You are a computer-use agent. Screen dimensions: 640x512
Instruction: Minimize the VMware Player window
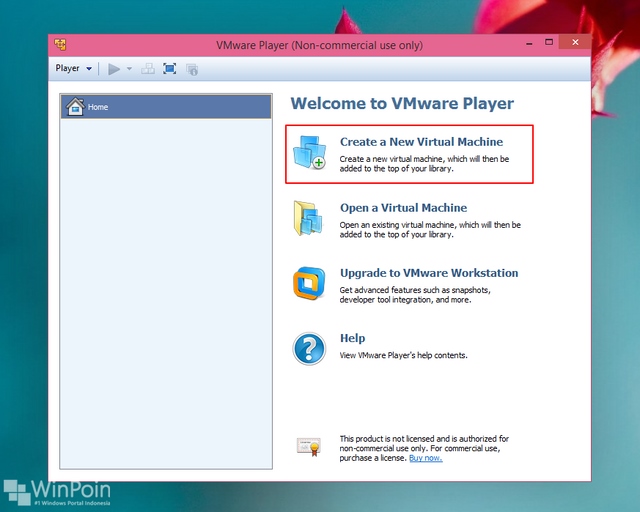coord(529,43)
